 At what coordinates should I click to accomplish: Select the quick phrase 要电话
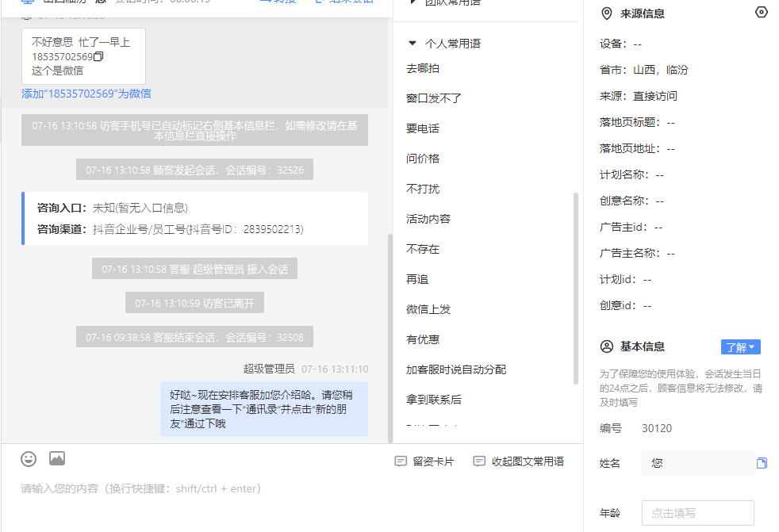tap(423, 128)
